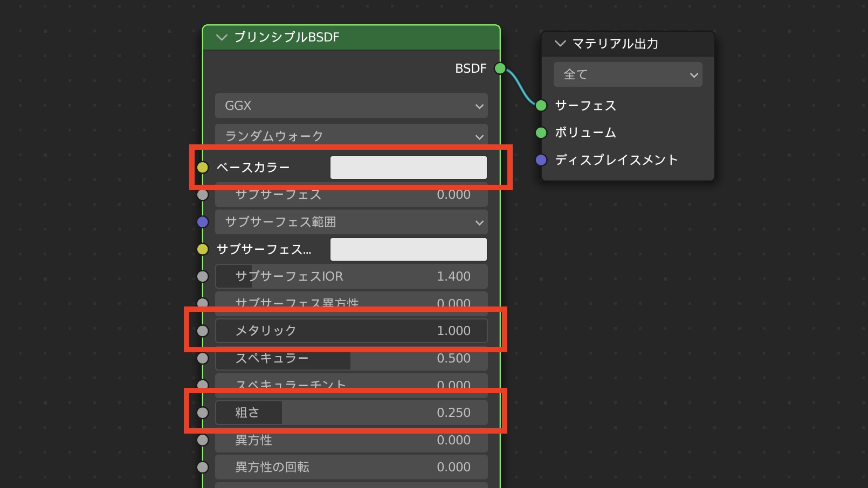The width and height of the screenshot is (868, 488).
Task: Click the 粗さ input socket
Action: (x=203, y=413)
